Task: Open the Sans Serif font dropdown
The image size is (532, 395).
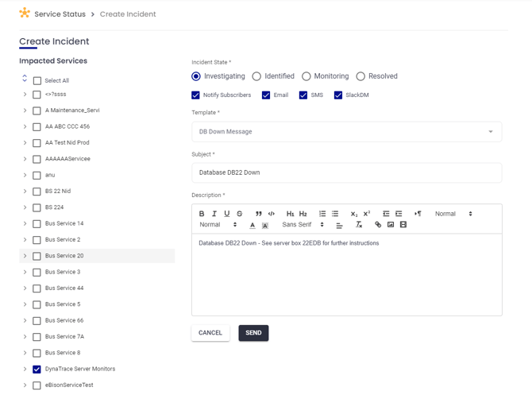Action: pyautogui.click(x=303, y=225)
